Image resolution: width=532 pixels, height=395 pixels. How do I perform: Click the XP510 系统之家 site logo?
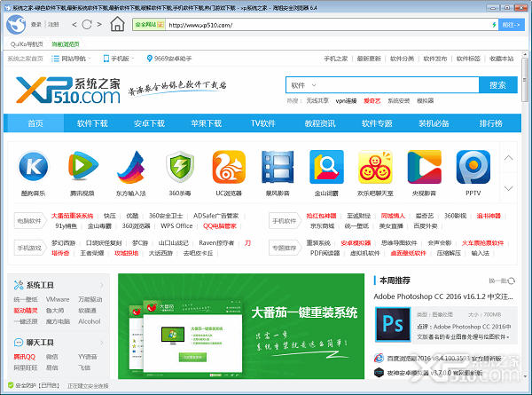pyautogui.click(x=68, y=90)
